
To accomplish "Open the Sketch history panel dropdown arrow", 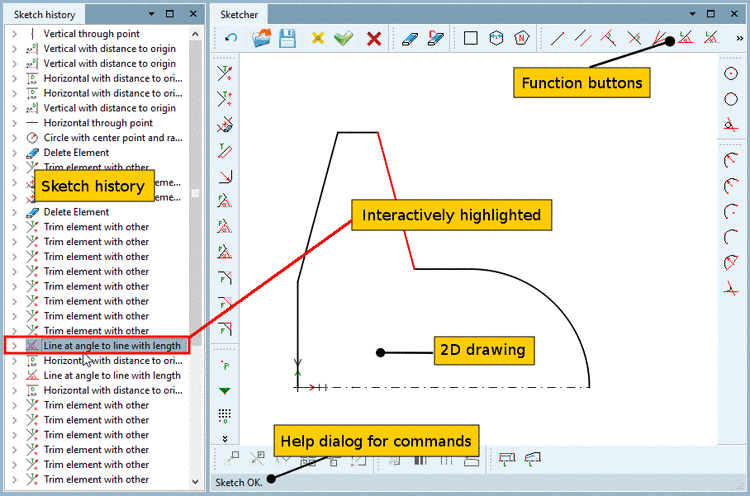I will [151, 14].
